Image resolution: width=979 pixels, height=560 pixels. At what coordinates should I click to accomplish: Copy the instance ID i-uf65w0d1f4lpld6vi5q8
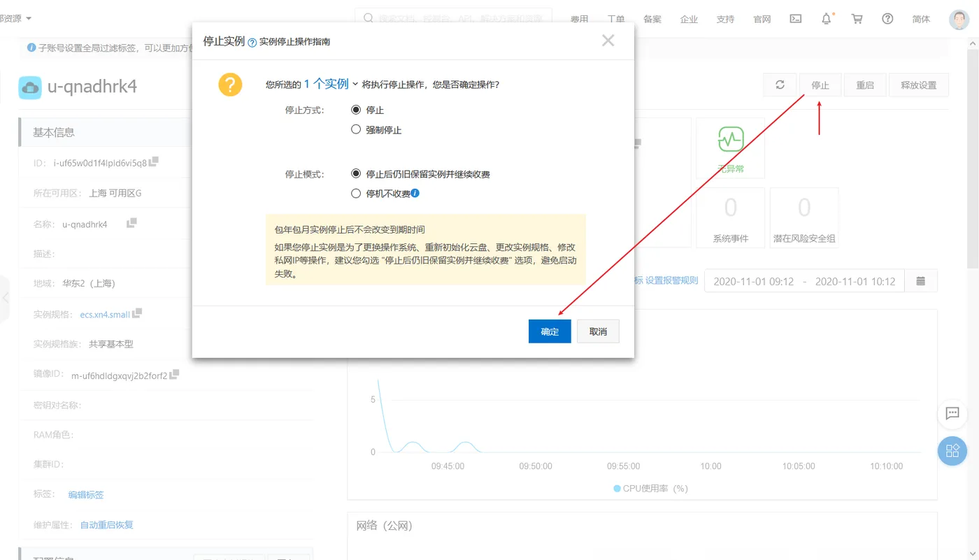tap(154, 161)
